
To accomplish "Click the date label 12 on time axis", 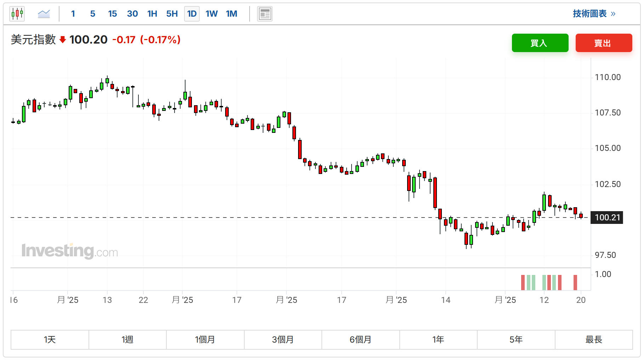I will coord(544,300).
